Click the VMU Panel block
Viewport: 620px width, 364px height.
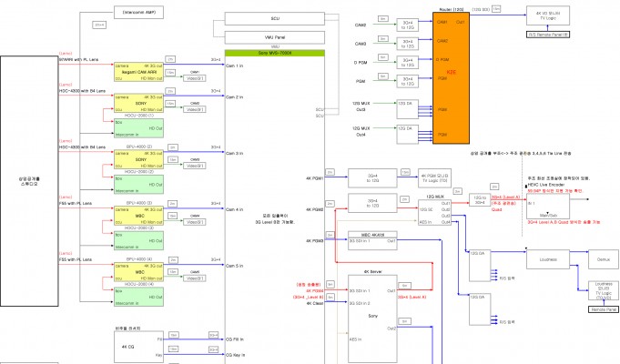point(275,37)
